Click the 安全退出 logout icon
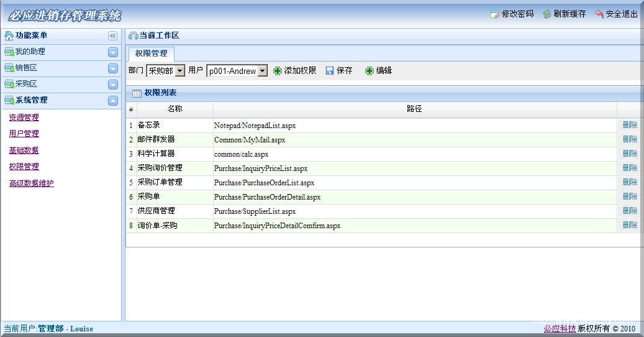Image resolution: width=644 pixels, height=337 pixels. pos(599,14)
